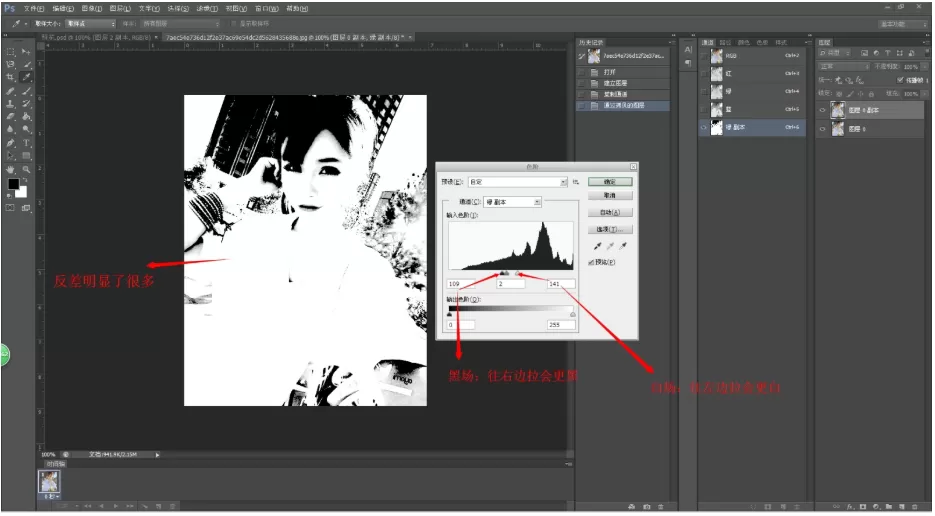Open the 文件(F) menu
This screenshot has height=516, width=935.
(34, 8)
